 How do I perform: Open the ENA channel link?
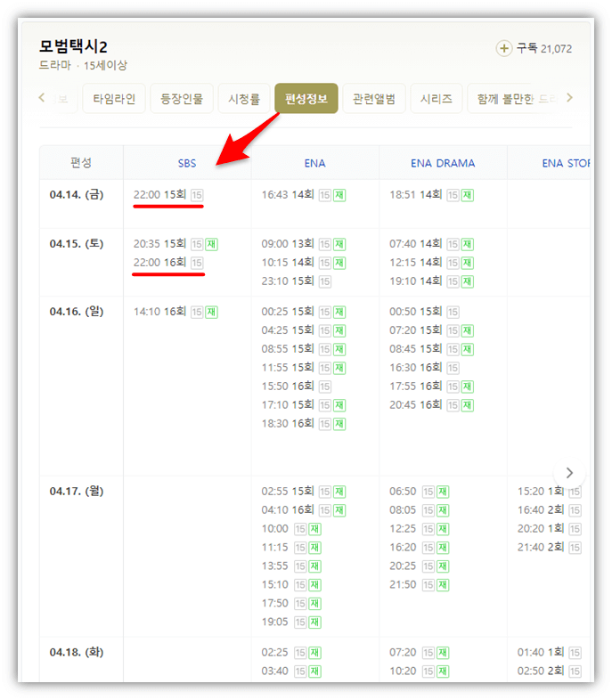click(x=314, y=163)
